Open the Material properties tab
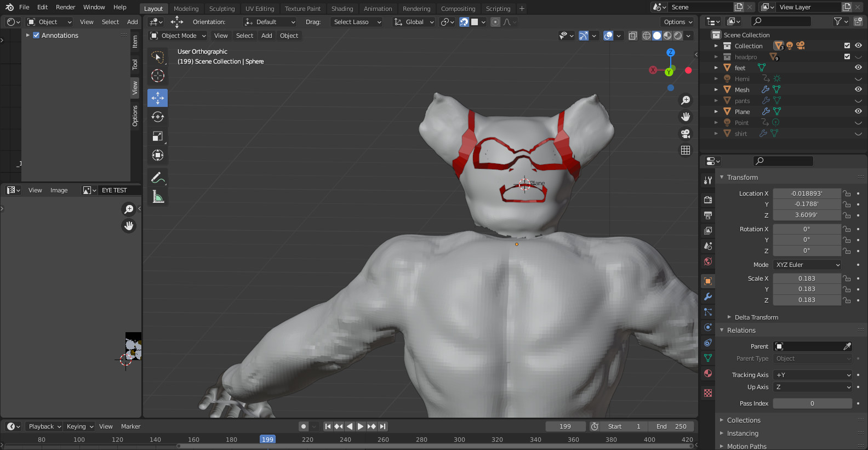This screenshot has height=450, width=868. 708,373
